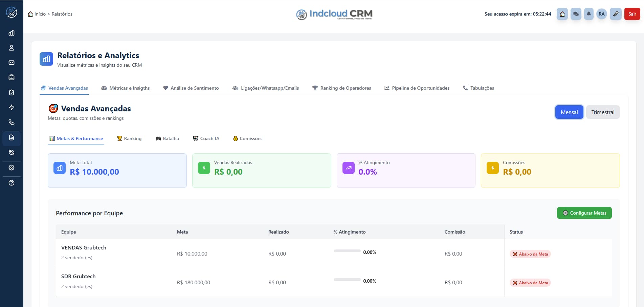Click the help question mark sidebar icon
Viewport: 644px width, 307px height.
coord(12,183)
